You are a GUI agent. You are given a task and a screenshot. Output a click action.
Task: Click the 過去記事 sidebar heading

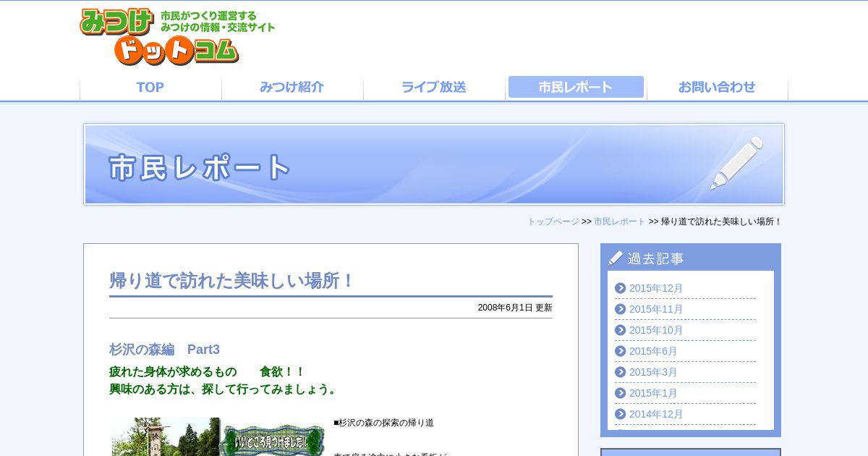point(655,258)
